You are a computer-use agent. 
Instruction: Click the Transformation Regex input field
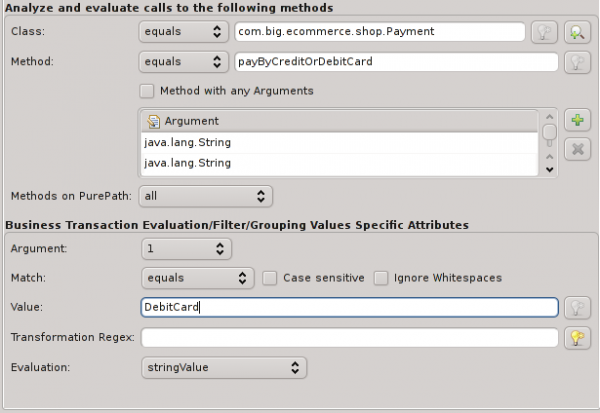(x=349, y=338)
